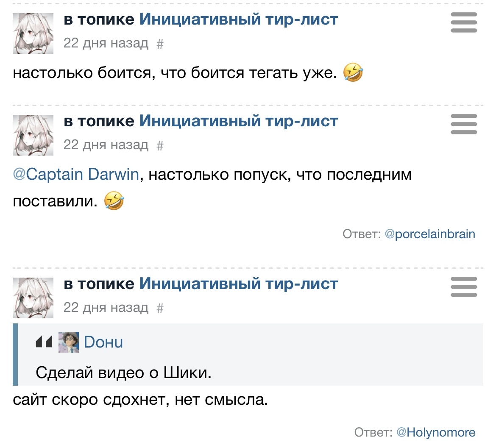Open topic link in first comment header
The width and height of the screenshot is (496, 448).
click(238, 19)
